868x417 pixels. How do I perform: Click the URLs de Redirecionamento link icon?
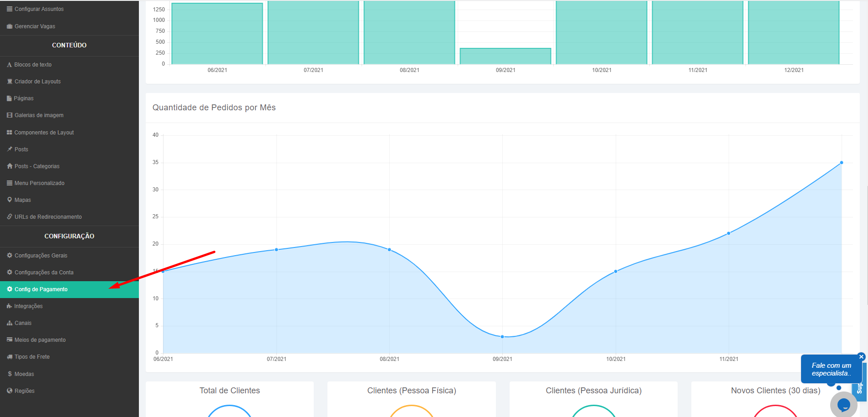coord(10,217)
